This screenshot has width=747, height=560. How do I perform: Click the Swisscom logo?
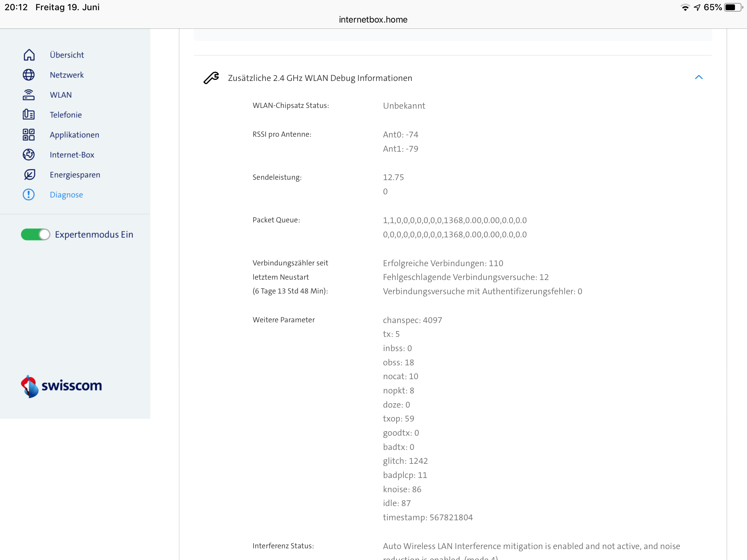click(61, 386)
